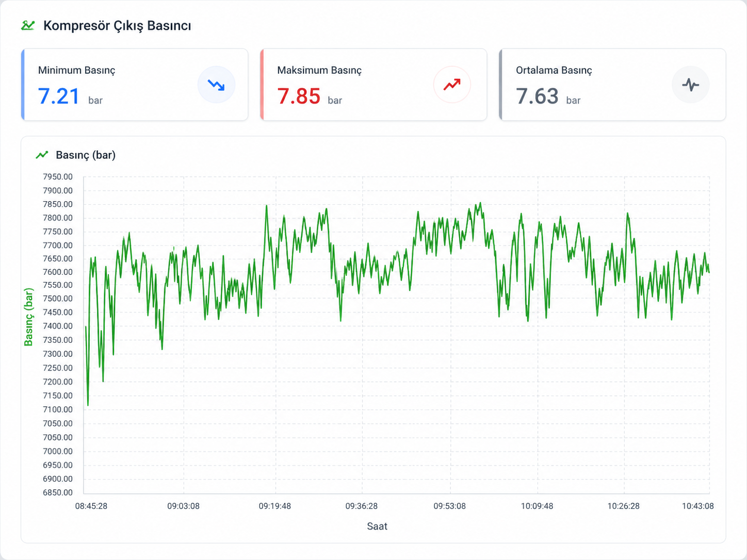This screenshot has height=560, width=747.
Task: Click the pulse icon in Ortalama Basınç card
Action: 690,85
